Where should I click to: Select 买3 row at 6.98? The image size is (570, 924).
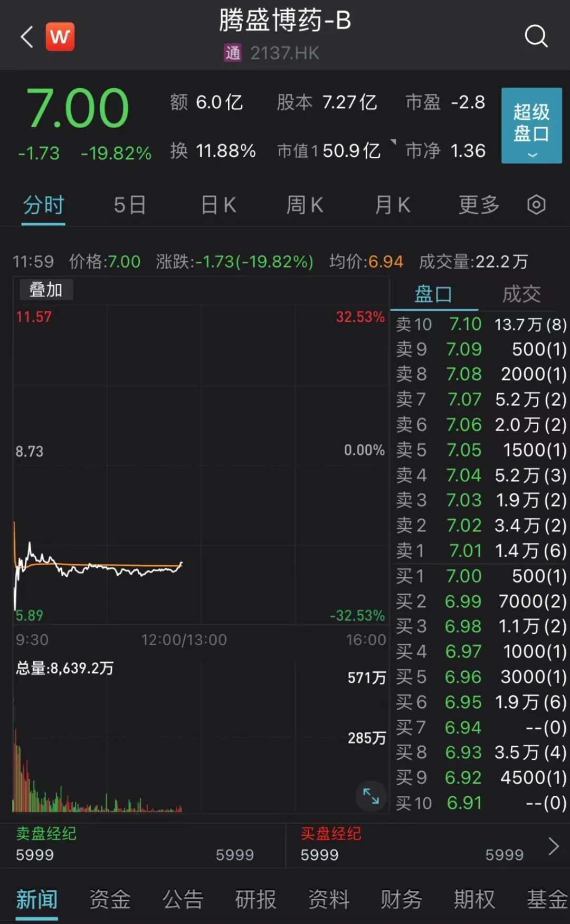coord(481,626)
